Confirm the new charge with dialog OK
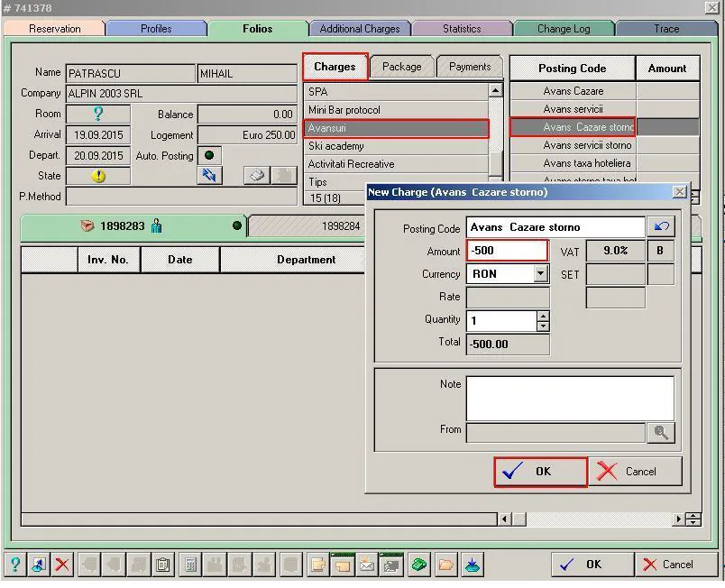Viewport: 725px width, 588px height. (540, 472)
